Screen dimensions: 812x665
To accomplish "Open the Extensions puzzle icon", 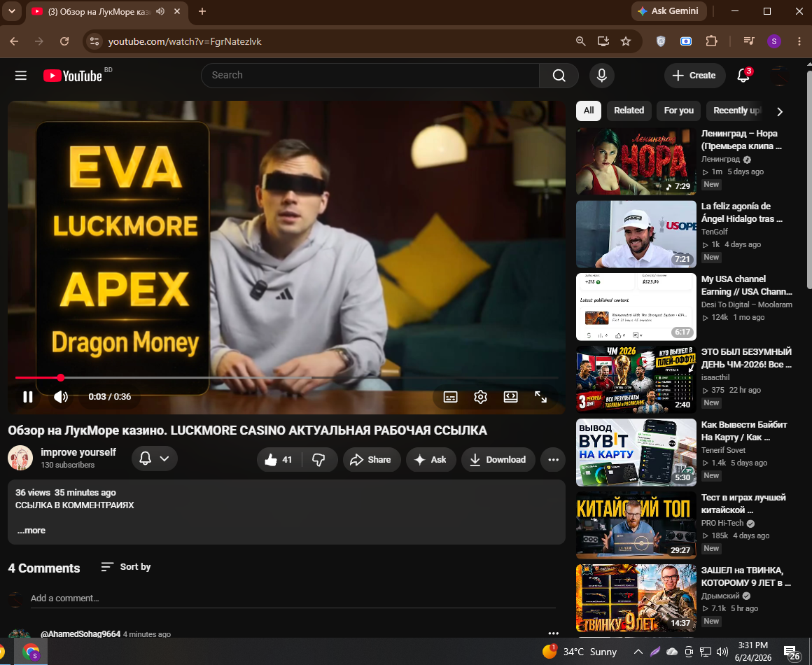I will (711, 41).
